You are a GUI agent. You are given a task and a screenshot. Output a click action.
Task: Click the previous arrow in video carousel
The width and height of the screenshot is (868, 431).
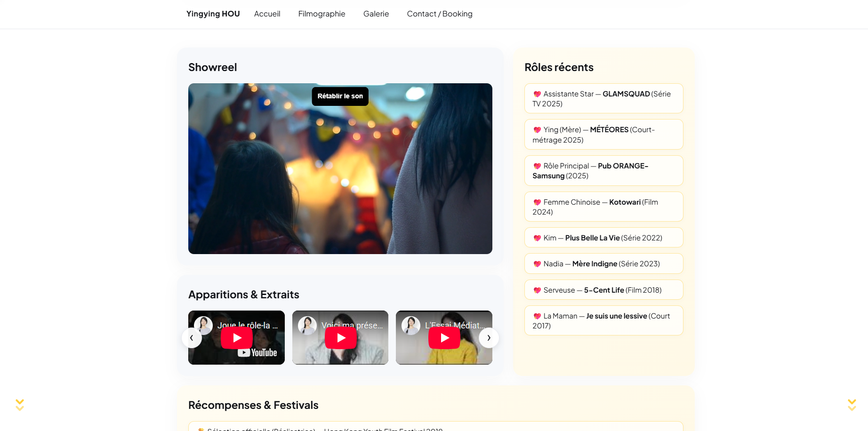click(192, 338)
